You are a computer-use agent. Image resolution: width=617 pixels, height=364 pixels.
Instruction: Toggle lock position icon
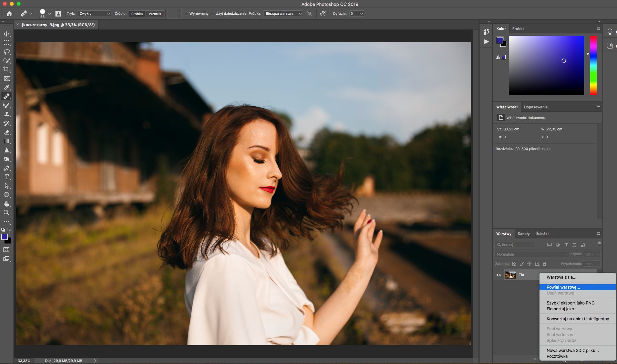529,264
